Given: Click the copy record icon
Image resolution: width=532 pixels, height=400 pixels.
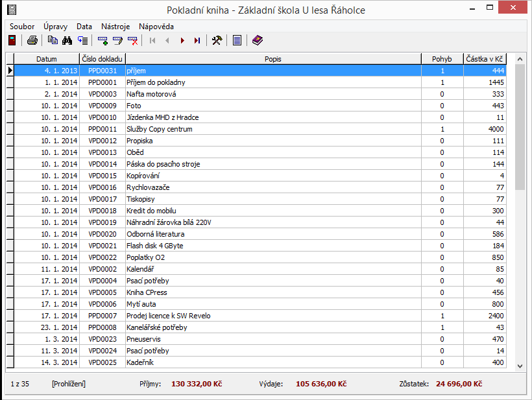Looking at the screenshot, I should tap(53, 41).
